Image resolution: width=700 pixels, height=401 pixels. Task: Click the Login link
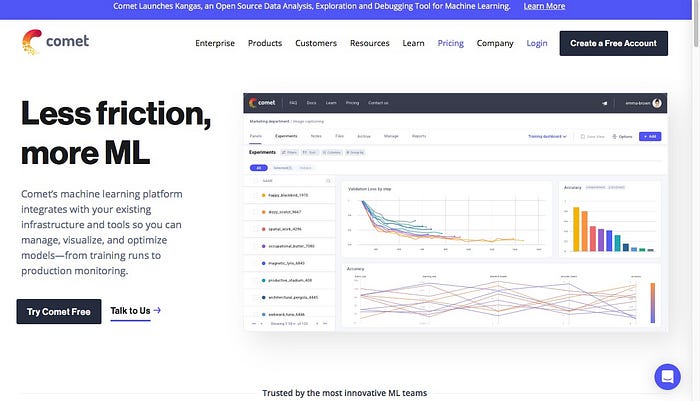(x=537, y=43)
